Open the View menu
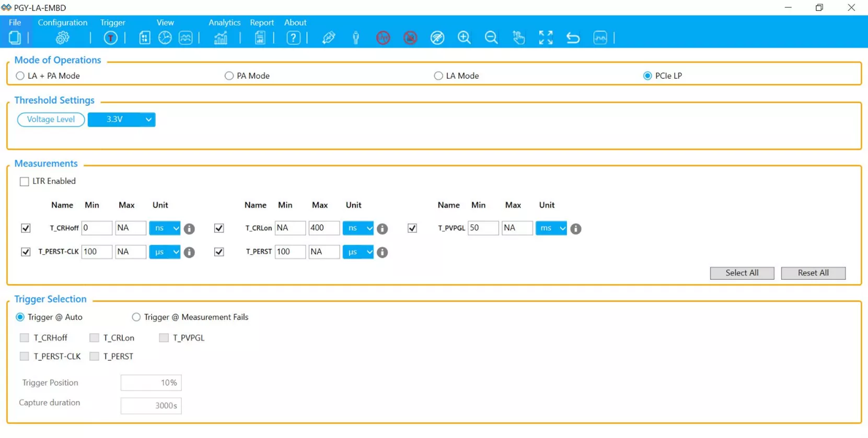868x438 pixels. click(x=165, y=22)
